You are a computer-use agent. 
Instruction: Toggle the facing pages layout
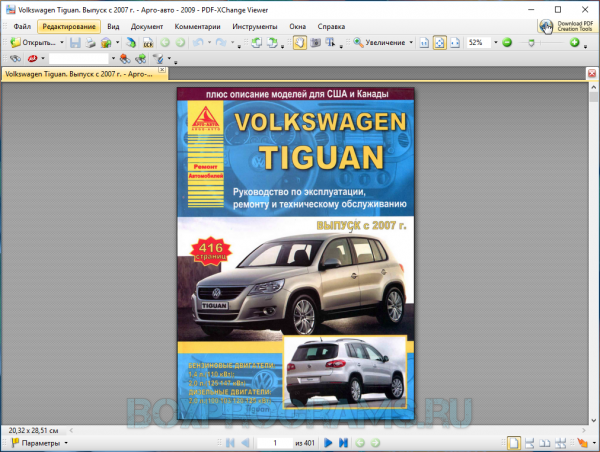coord(545,443)
